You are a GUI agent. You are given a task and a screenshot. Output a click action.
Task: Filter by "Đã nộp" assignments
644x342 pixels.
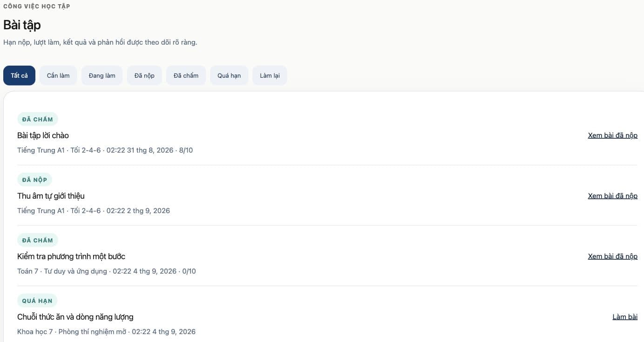144,75
